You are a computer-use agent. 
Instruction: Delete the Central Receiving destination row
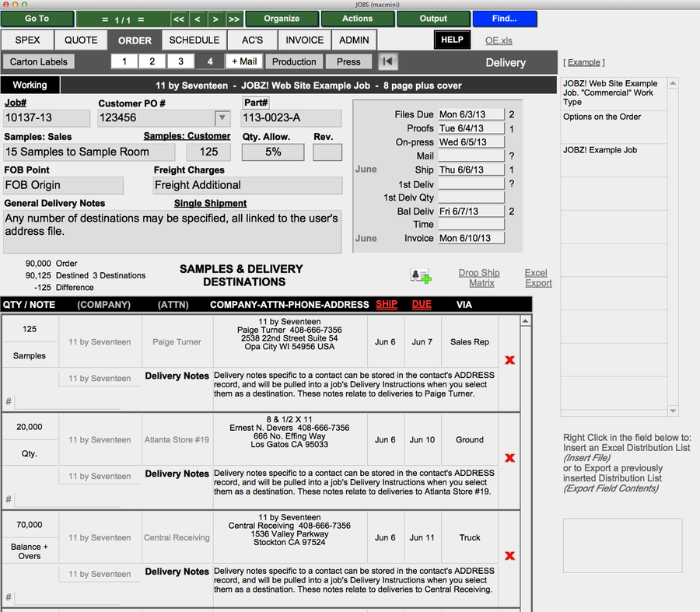(x=509, y=556)
